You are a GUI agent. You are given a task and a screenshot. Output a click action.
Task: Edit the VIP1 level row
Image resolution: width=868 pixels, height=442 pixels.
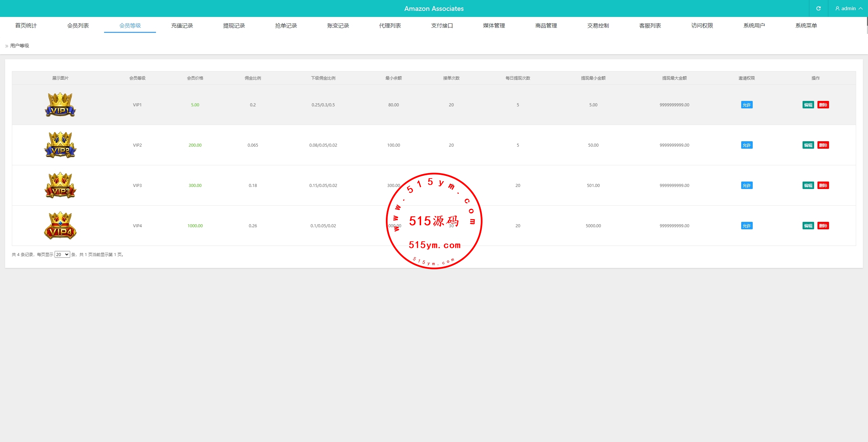[808, 105]
